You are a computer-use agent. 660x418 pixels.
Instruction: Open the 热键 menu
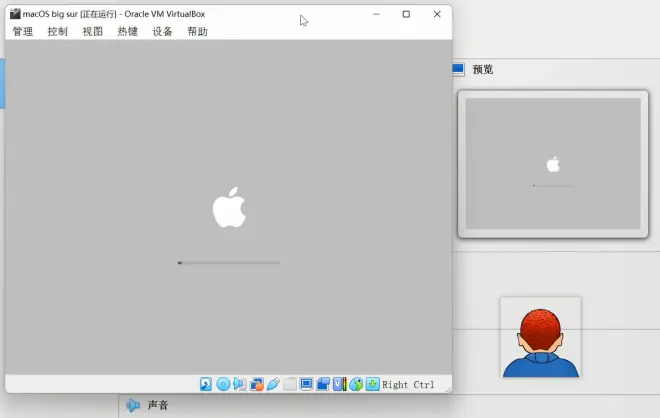(x=128, y=32)
